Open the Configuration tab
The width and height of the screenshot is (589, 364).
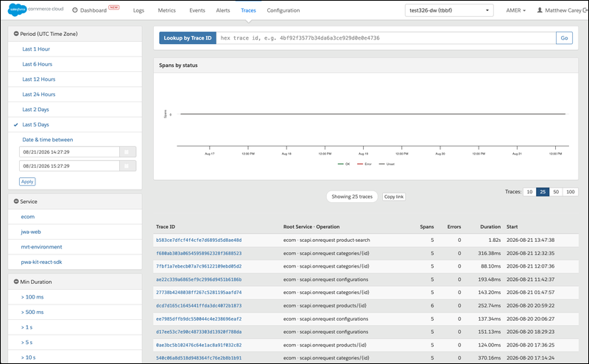(x=283, y=10)
